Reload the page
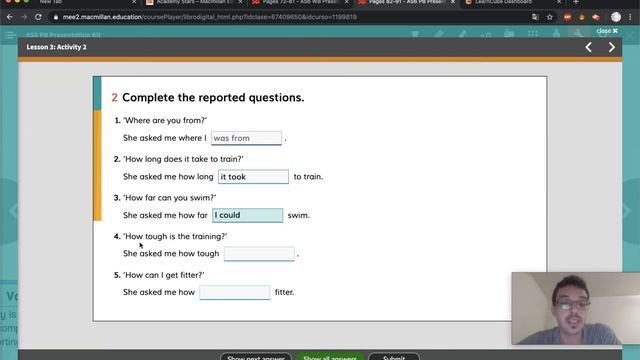The height and width of the screenshot is (360, 640). pyautogui.click(x=38, y=17)
